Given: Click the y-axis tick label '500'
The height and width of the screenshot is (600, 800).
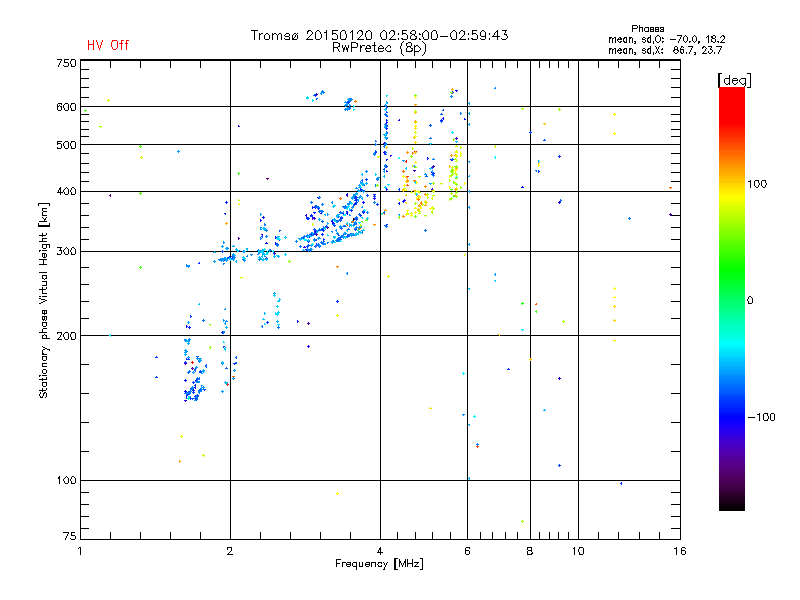Looking at the screenshot, I should click(66, 145).
